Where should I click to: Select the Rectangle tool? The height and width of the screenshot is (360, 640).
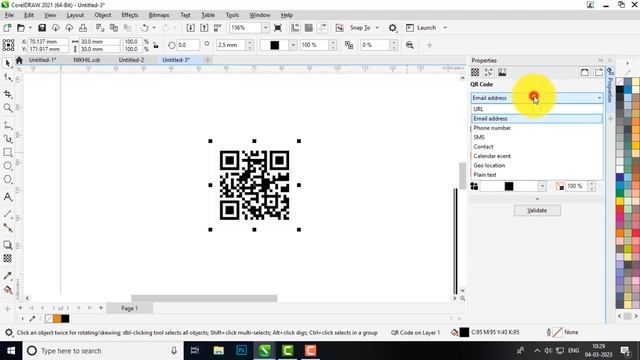(7, 152)
